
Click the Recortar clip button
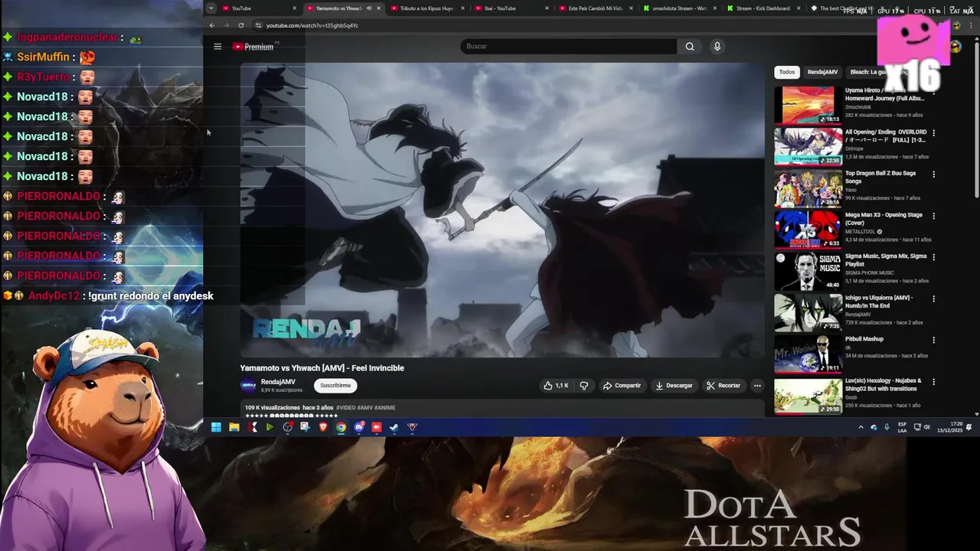tap(724, 386)
